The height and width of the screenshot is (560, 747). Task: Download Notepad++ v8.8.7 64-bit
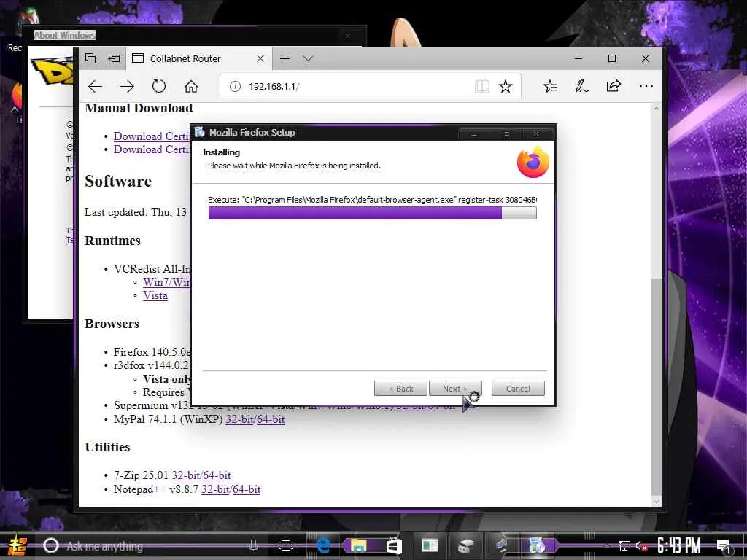pos(247,489)
